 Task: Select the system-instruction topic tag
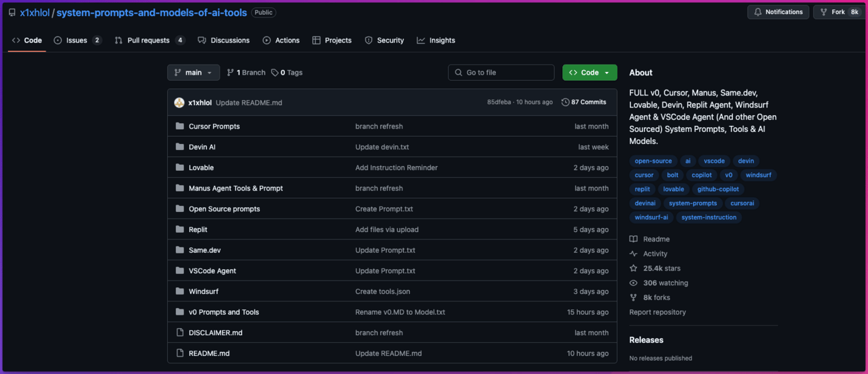tap(709, 217)
